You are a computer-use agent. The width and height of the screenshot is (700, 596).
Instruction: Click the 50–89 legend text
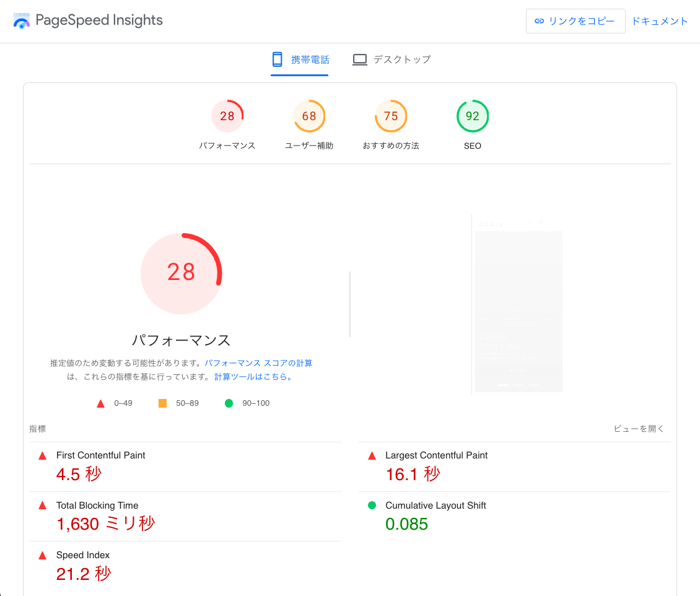coord(187,403)
